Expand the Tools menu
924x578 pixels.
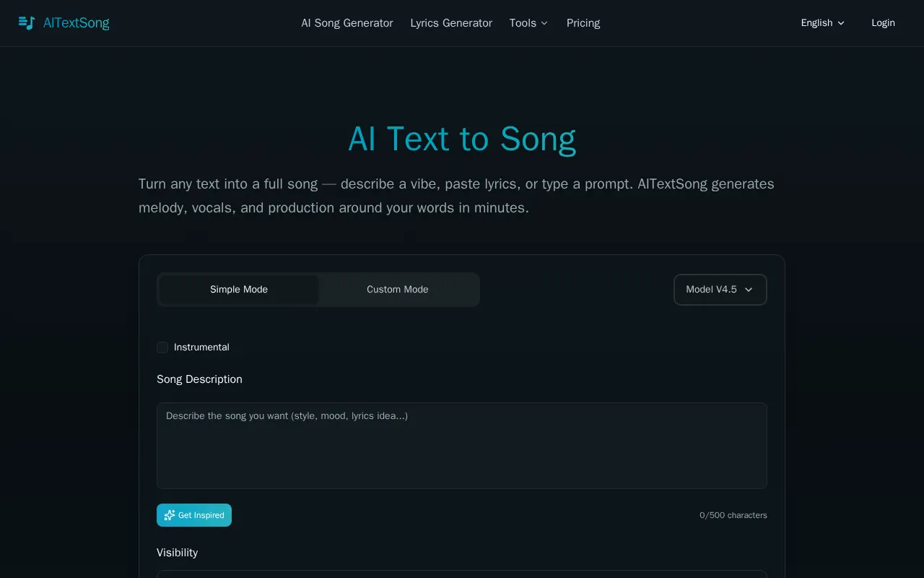[x=528, y=23]
